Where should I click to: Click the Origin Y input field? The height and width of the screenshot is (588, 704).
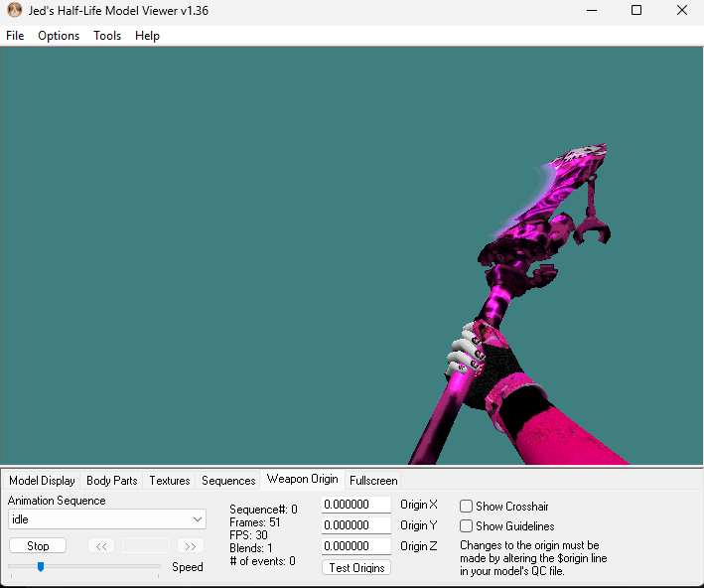point(356,525)
